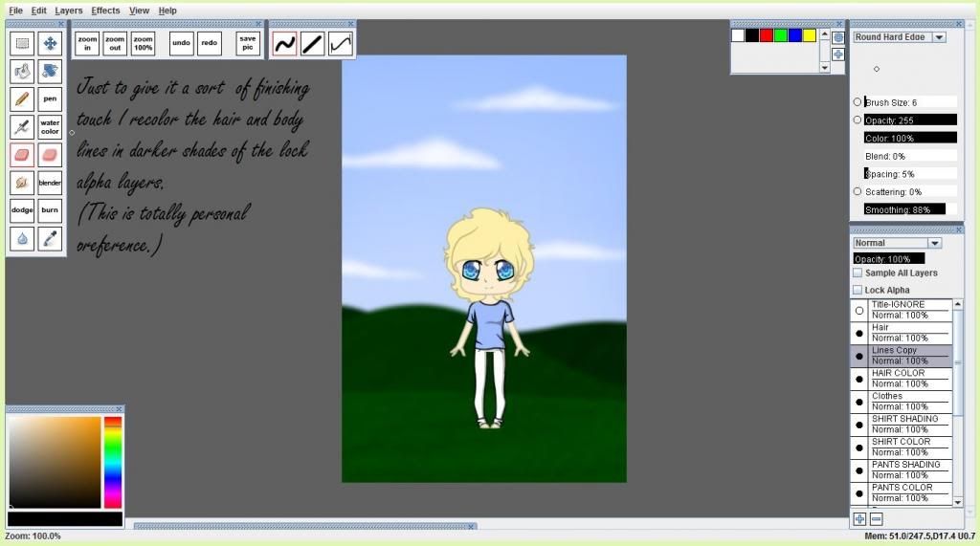Add a new layer with plus icon
The width and height of the screenshot is (980, 546).
pyautogui.click(x=859, y=519)
